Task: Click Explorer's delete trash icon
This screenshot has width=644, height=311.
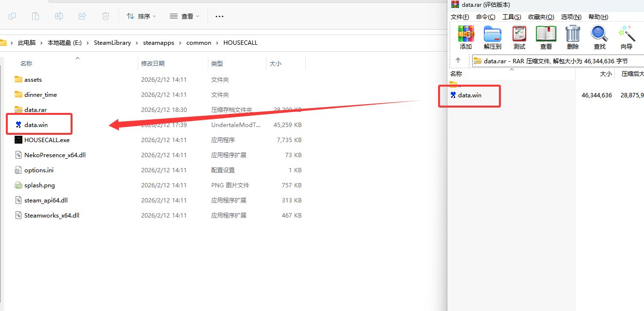Action: (106, 16)
